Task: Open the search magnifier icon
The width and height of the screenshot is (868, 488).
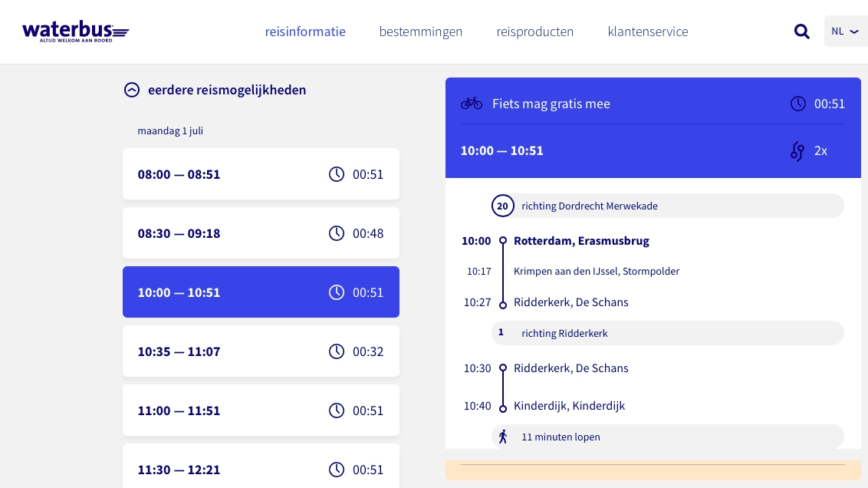Action: (x=801, y=31)
